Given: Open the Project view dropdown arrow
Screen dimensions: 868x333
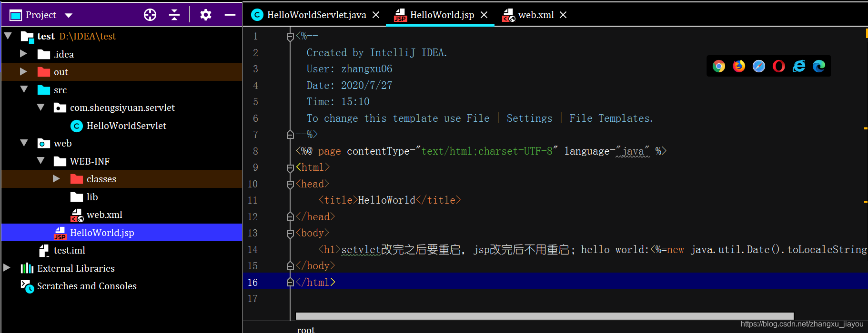Looking at the screenshot, I should (69, 15).
